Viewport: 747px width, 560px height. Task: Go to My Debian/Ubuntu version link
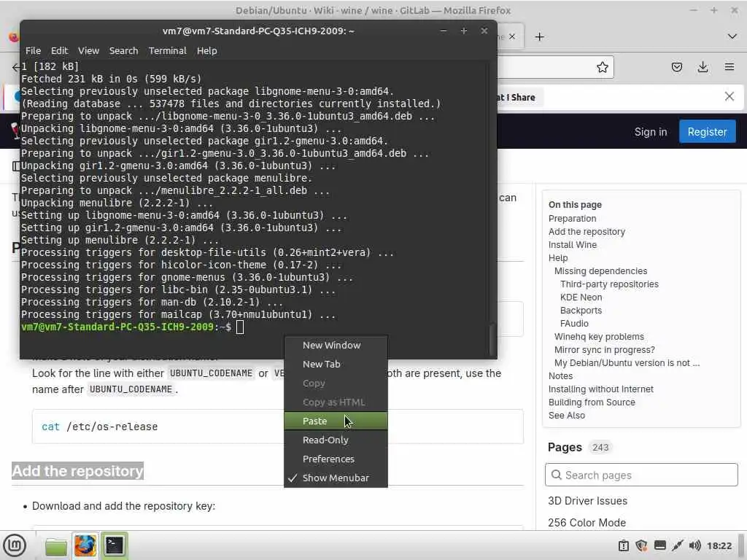coord(627,363)
